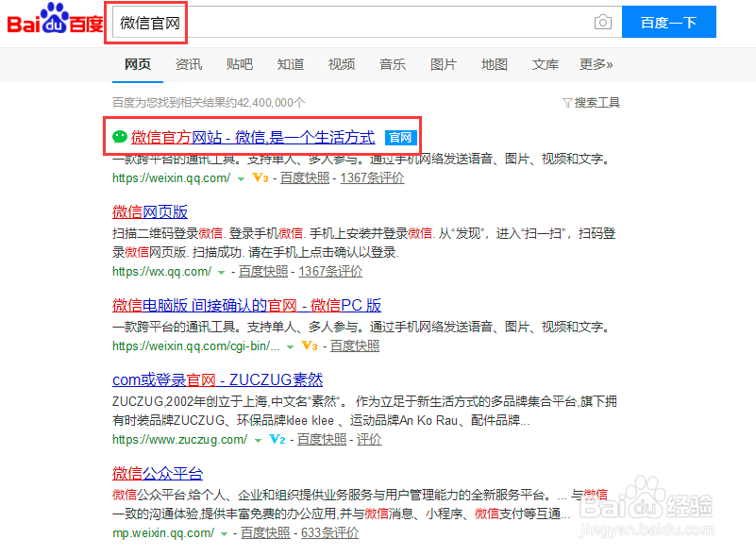Viewport: 756px width, 556px height.
Task: Open 1367条评价 for the first result
Action: [x=372, y=178]
